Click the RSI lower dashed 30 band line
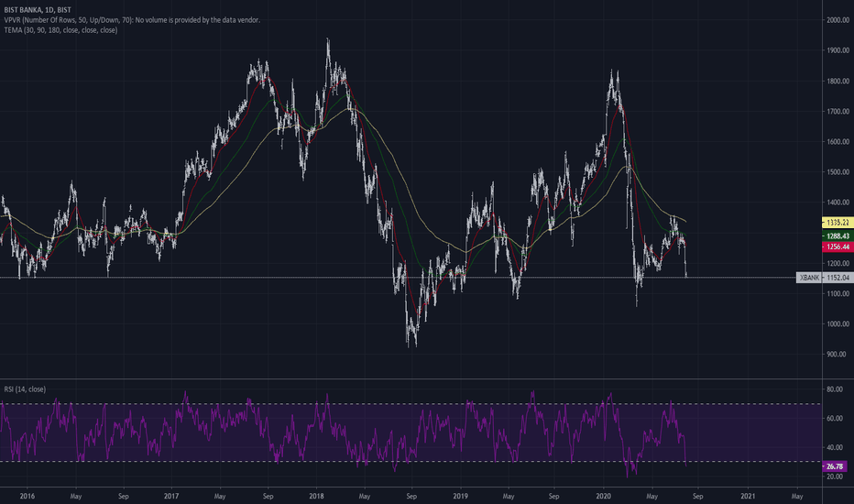The image size is (854, 504). [x=411, y=462]
